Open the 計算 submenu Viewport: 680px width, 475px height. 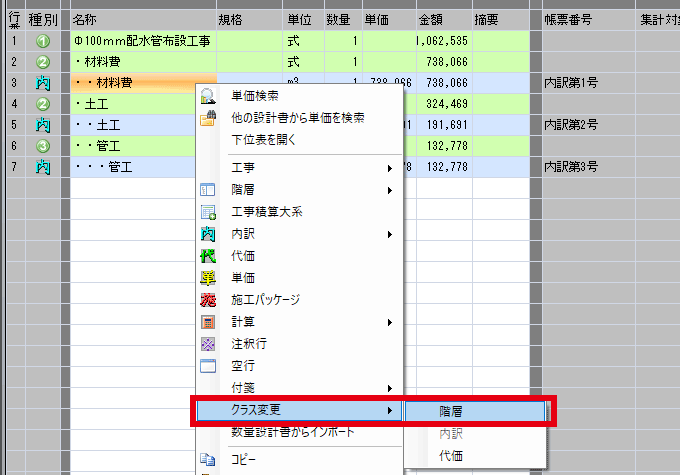pos(389,322)
